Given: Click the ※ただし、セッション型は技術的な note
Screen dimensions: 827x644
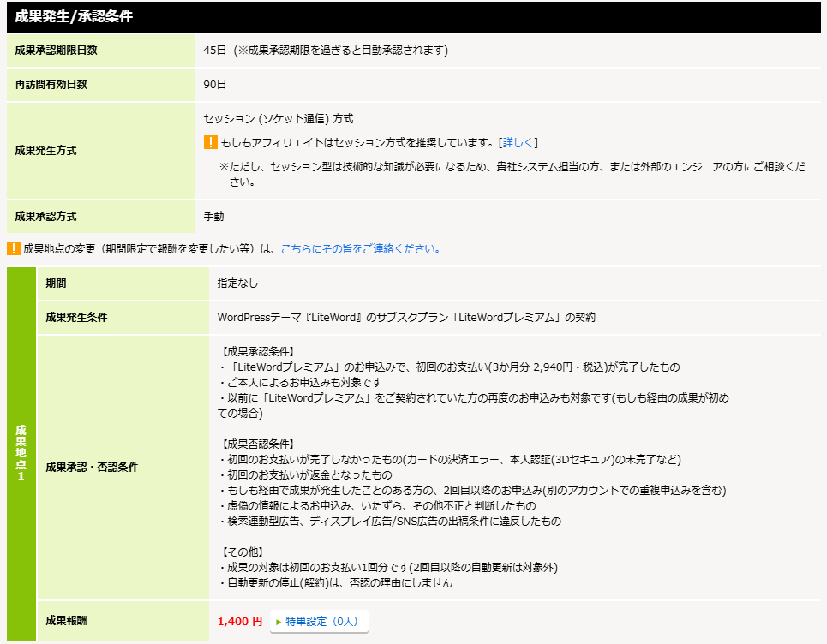Looking at the screenshot, I should (x=512, y=175).
